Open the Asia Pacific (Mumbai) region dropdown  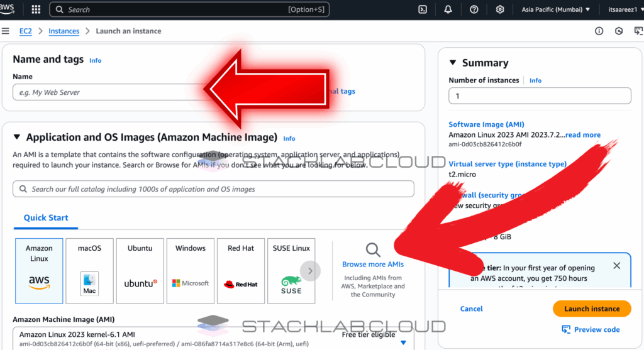tap(556, 9)
